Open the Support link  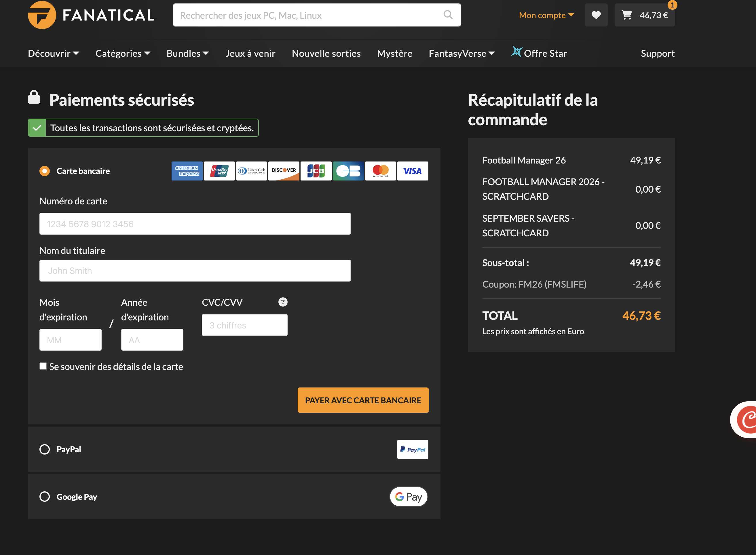(657, 54)
